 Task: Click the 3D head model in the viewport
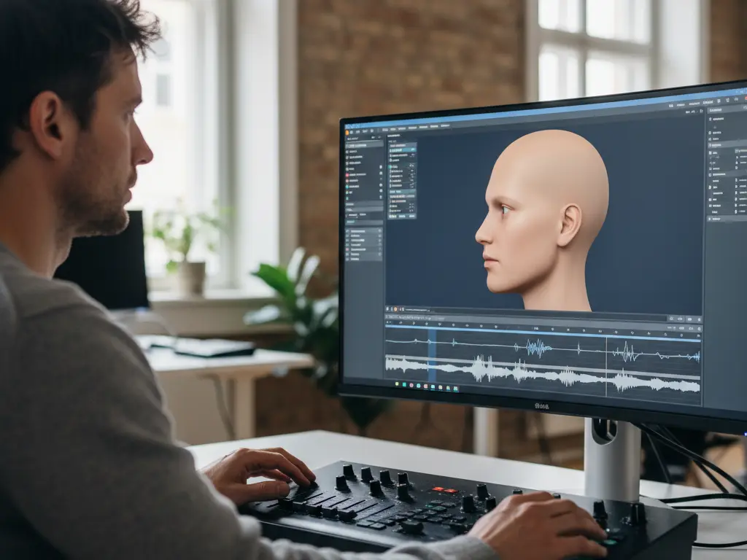click(543, 222)
